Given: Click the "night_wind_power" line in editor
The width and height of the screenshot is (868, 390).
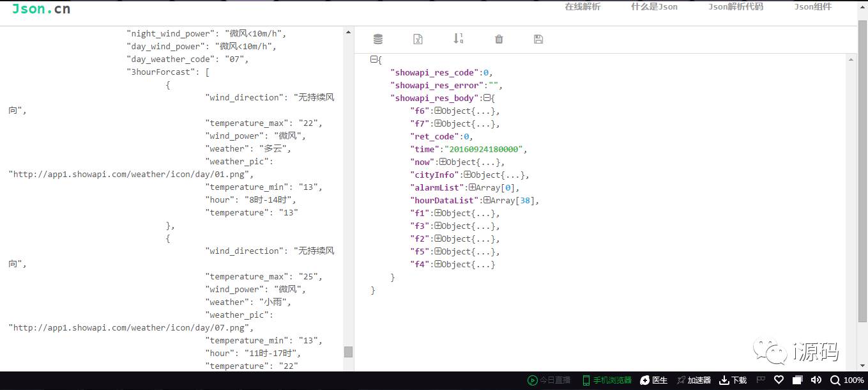Looking at the screenshot, I should click(207, 34).
